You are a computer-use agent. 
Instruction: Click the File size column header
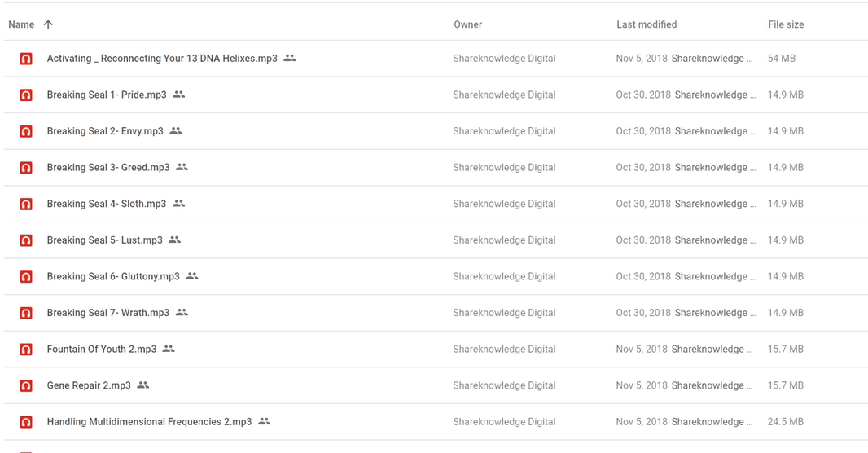pos(786,24)
